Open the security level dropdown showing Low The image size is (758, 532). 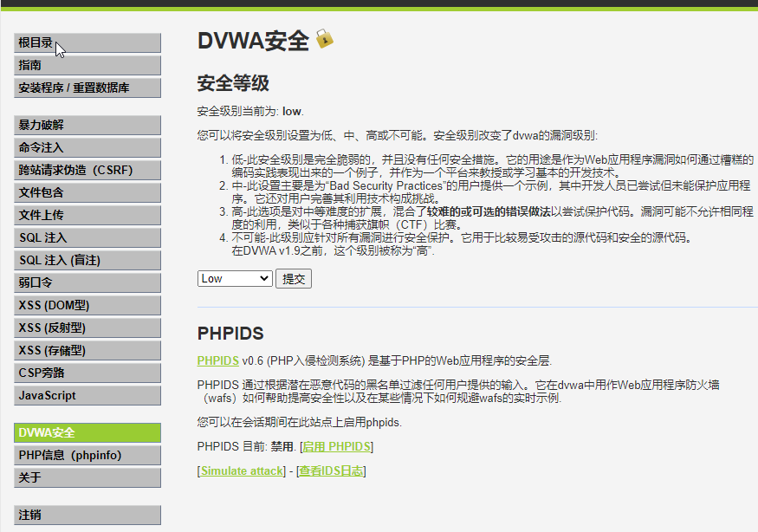tap(234, 278)
